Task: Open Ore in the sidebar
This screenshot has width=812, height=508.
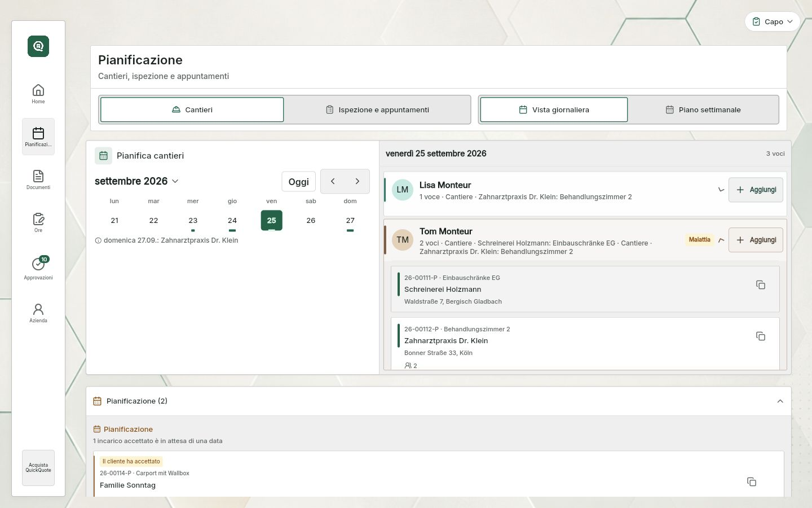Action: (38, 222)
